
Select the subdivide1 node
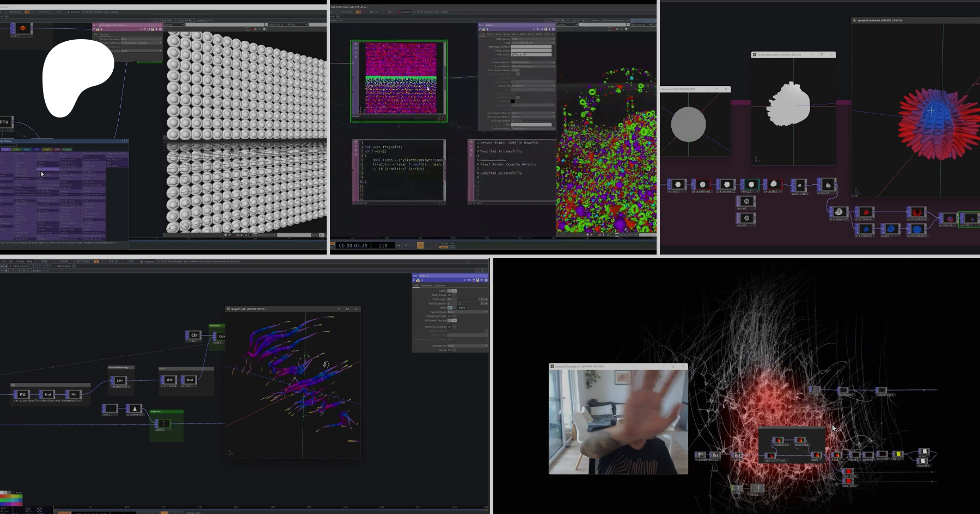(799, 185)
